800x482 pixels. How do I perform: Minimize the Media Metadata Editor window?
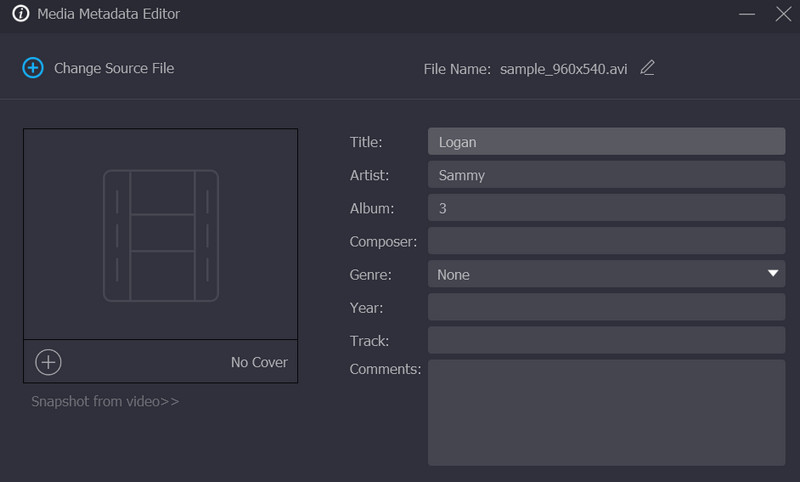[747, 15]
